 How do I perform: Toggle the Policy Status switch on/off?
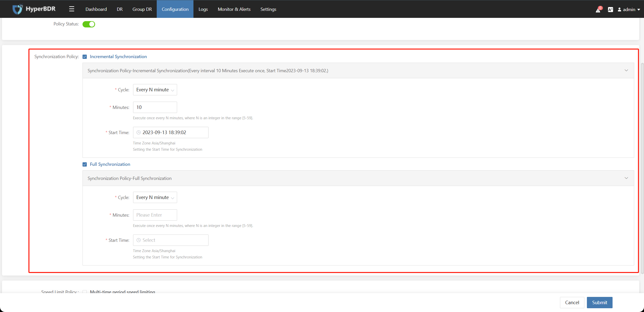click(x=89, y=24)
